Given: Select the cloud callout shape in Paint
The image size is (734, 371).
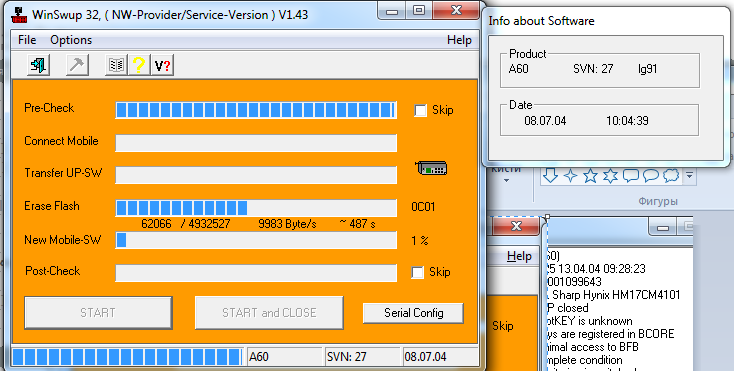Looking at the screenshot, I should click(x=671, y=175).
